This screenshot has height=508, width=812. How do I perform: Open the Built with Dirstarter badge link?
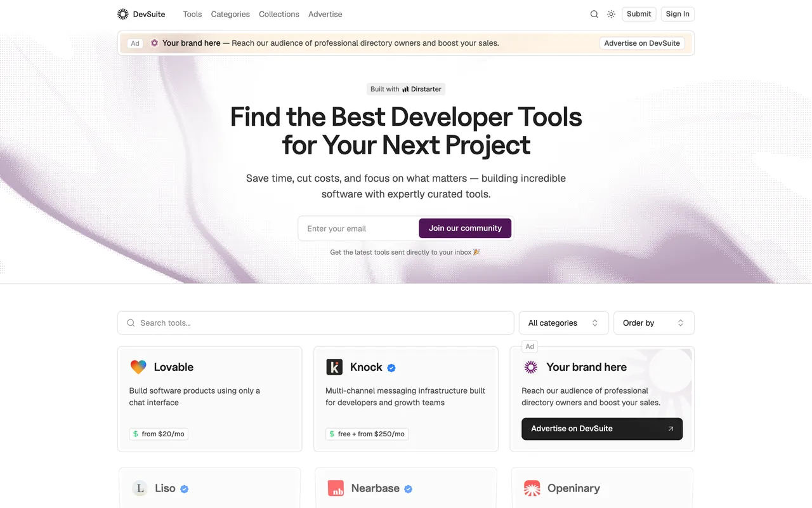pyautogui.click(x=406, y=90)
